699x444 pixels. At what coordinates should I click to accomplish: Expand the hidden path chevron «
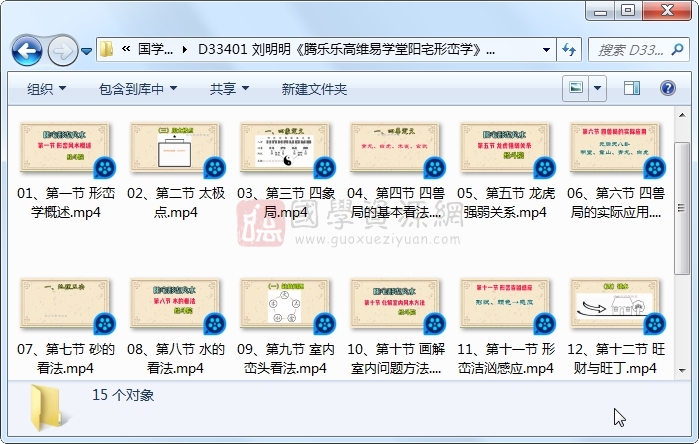(126, 49)
